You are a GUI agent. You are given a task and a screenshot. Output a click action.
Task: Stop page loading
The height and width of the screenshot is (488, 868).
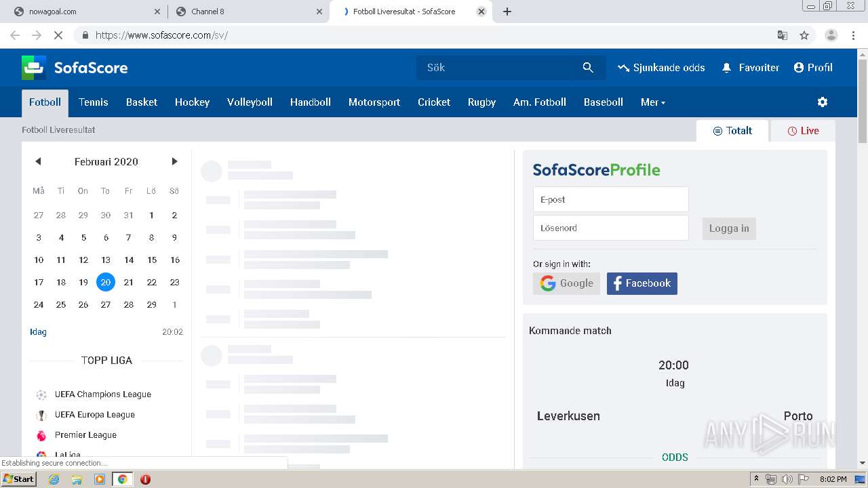click(x=58, y=35)
